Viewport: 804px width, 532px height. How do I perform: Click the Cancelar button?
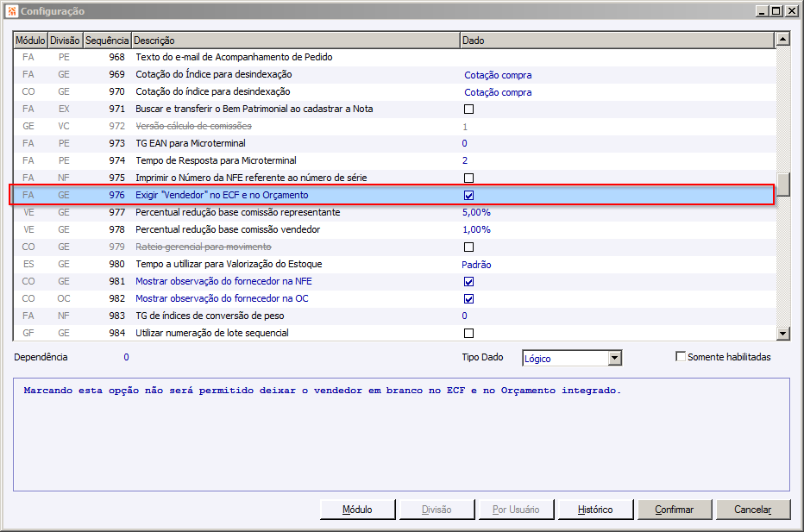point(753,510)
